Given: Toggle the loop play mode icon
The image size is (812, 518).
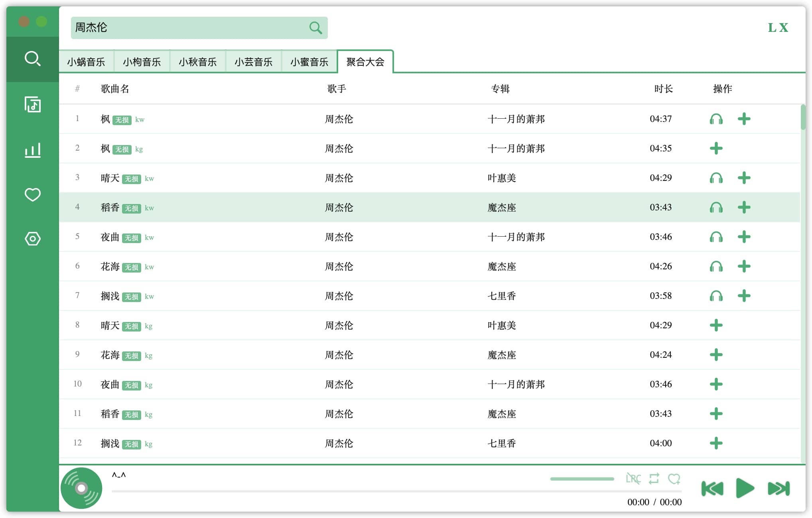Looking at the screenshot, I should click(x=654, y=478).
